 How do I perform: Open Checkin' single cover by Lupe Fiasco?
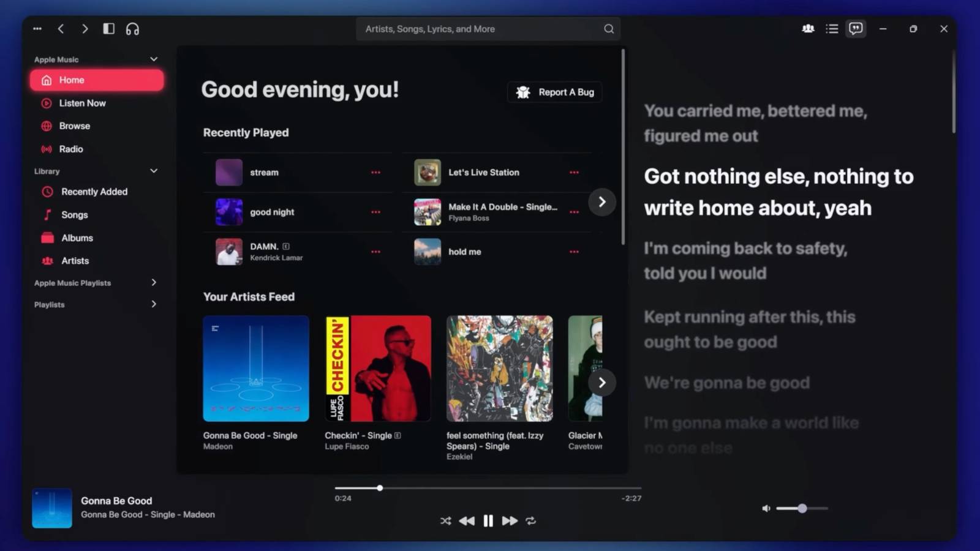(x=378, y=369)
